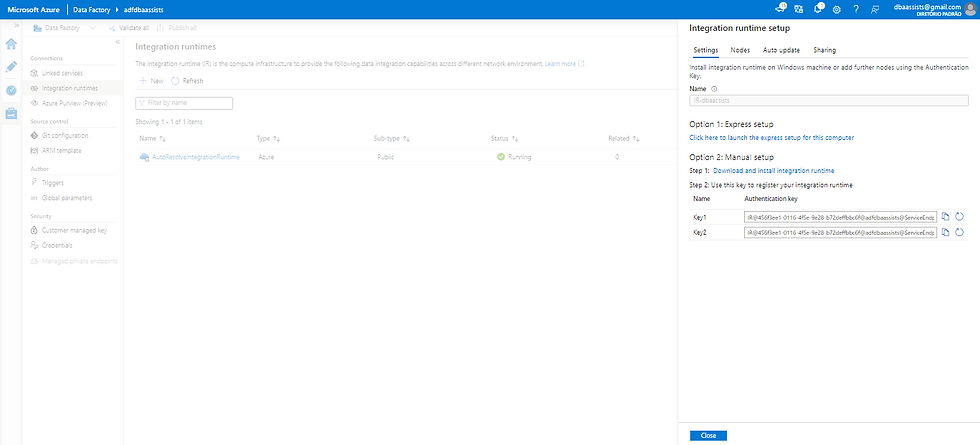
Task: Click the IR-dbaassists name field
Action: 829,100
